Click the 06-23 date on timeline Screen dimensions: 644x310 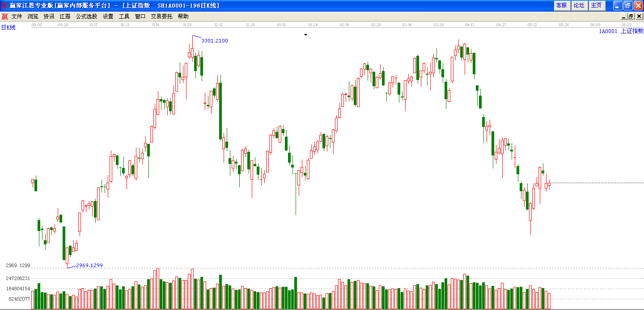pyautogui.click(x=627, y=25)
